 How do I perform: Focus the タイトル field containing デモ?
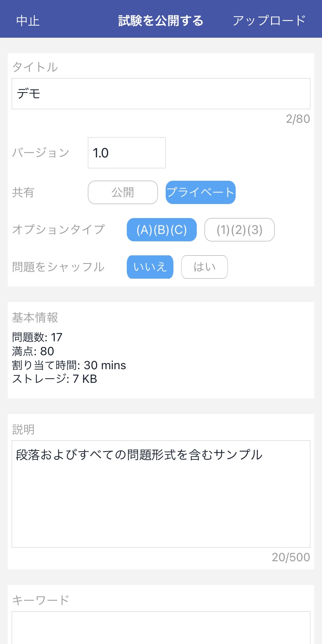(x=161, y=94)
